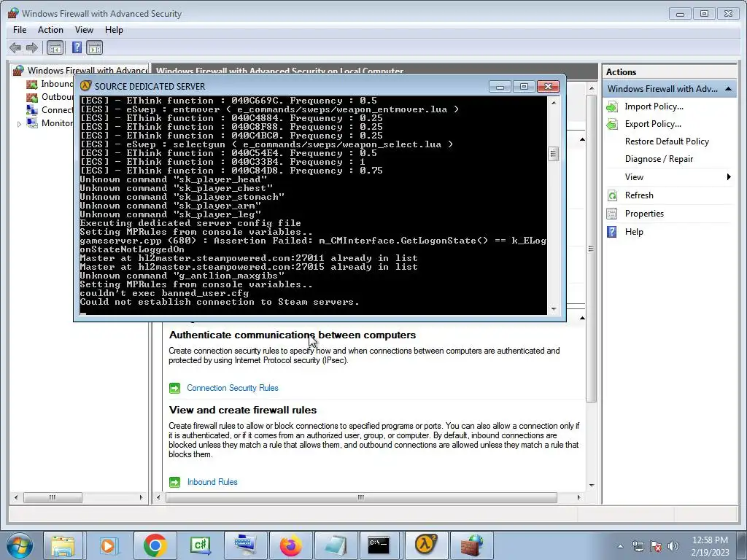The height and width of the screenshot is (560, 747).
Task: Click the volume speaker tray icon
Action: [673, 546]
